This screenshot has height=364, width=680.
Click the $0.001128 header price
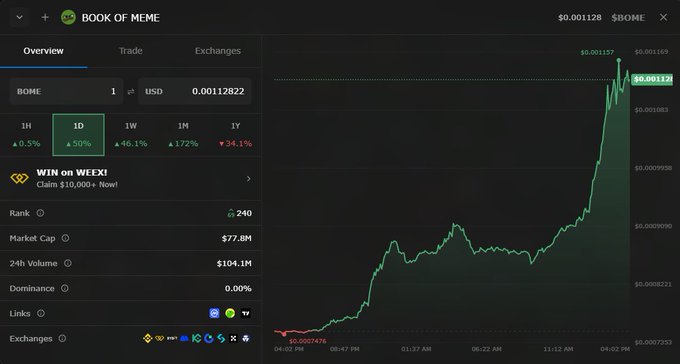tap(580, 18)
